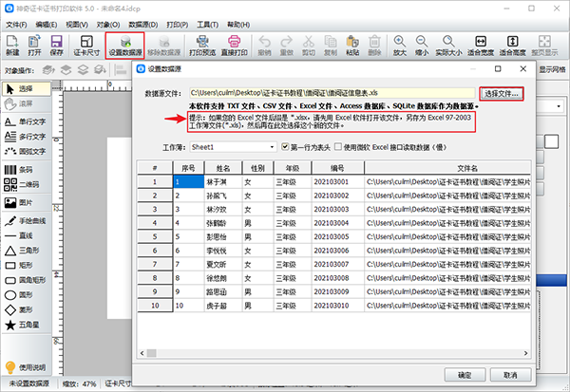The image size is (570, 392).
Task: Open the 数据源(D) menu
Action: (x=143, y=25)
